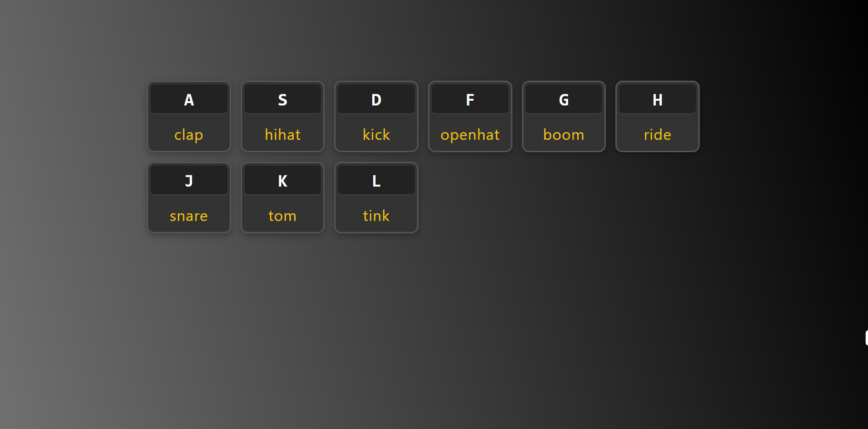
Task: Click the white tab at right edge
Action: coord(866,337)
